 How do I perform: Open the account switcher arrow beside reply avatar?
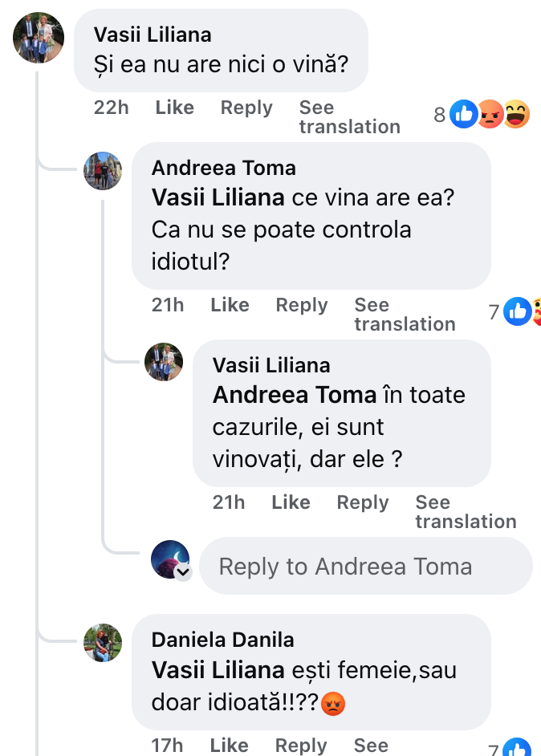[183, 572]
